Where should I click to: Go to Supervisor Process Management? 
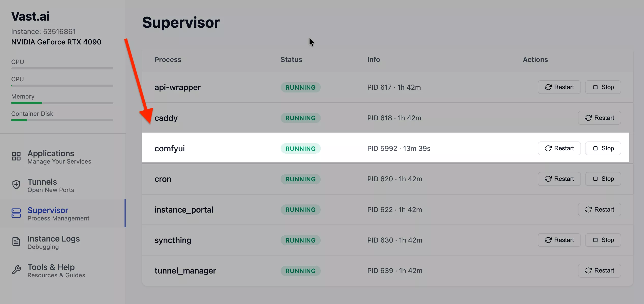click(x=62, y=214)
